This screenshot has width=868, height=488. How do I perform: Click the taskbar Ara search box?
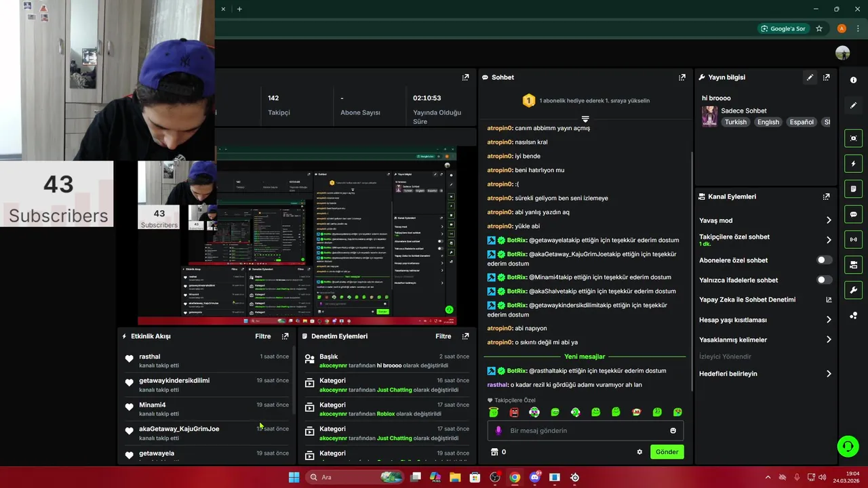coord(354,477)
